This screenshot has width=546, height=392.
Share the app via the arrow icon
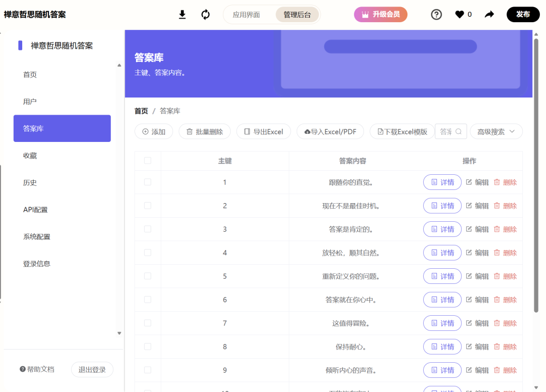(x=489, y=15)
